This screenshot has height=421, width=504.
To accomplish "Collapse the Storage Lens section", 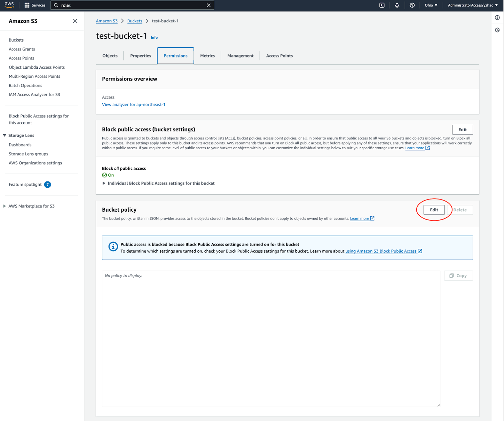I will (5, 135).
